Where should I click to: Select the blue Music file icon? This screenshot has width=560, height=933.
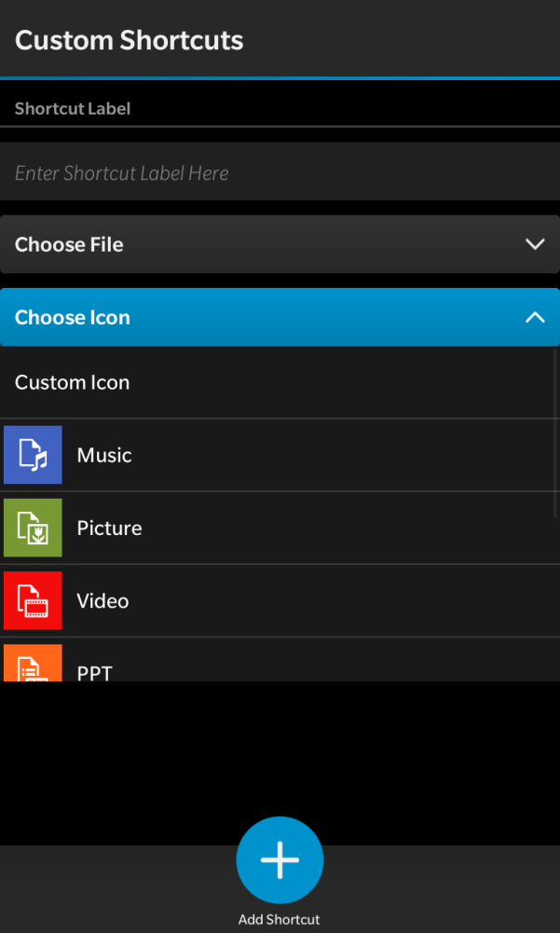click(33, 455)
